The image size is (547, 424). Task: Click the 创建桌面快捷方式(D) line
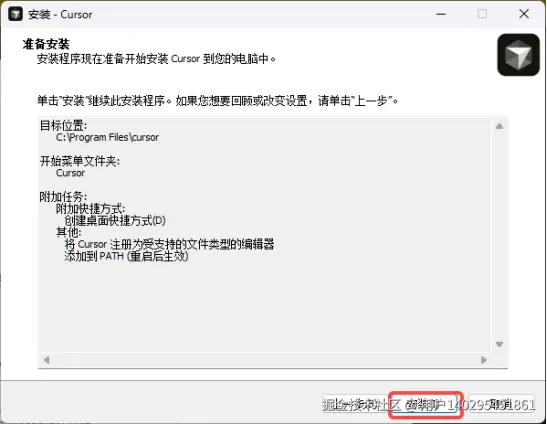[115, 221]
